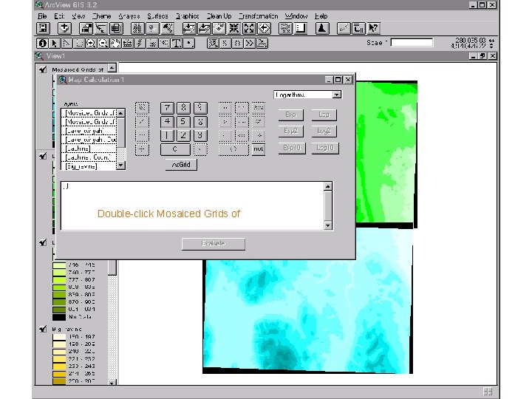Viewport: 532px width, 399px height.
Task: Click the black No Data legend swatch
Action: pos(59,317)
